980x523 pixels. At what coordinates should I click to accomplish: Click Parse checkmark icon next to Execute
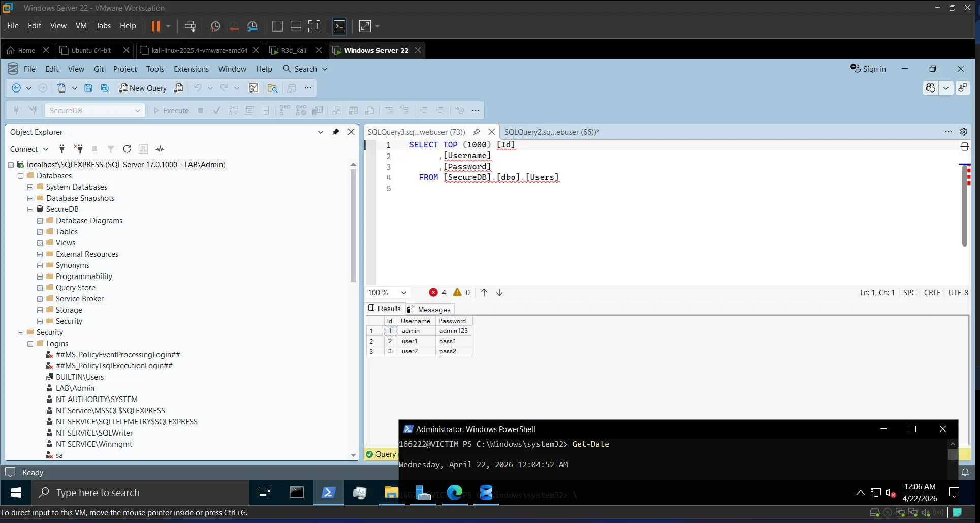(x=217, y=110)
